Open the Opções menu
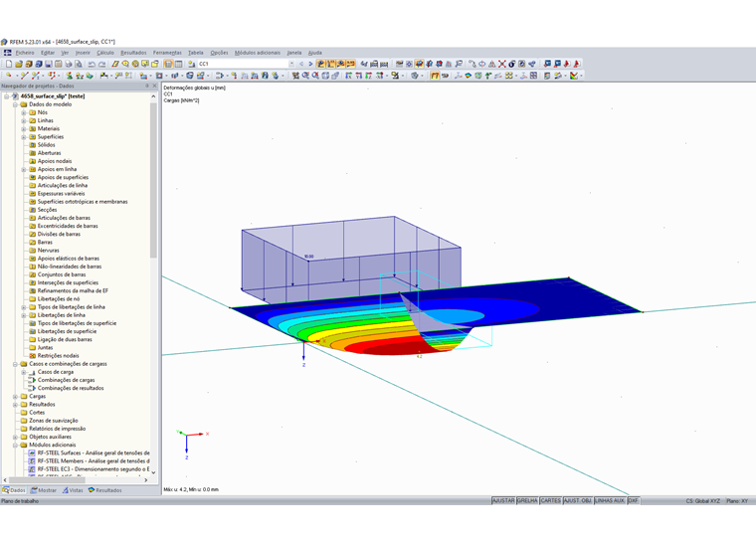Viewport: 756px width, 542px height. click(x=219, y=53)
